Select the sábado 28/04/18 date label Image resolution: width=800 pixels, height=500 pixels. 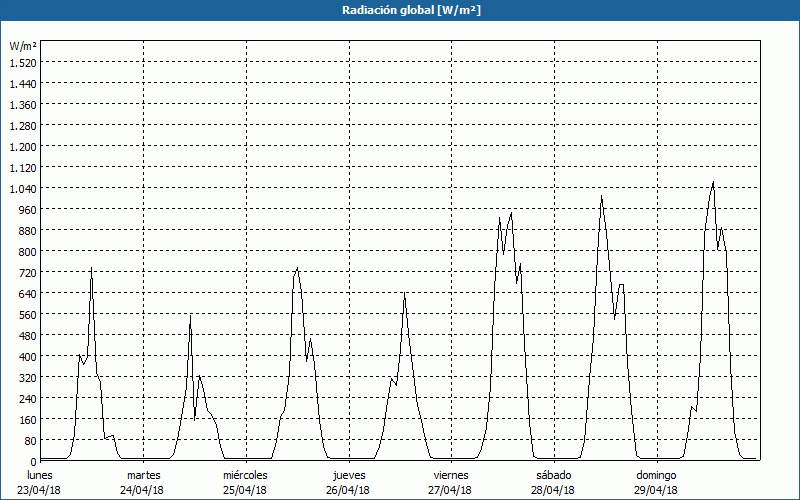(553, 482)
